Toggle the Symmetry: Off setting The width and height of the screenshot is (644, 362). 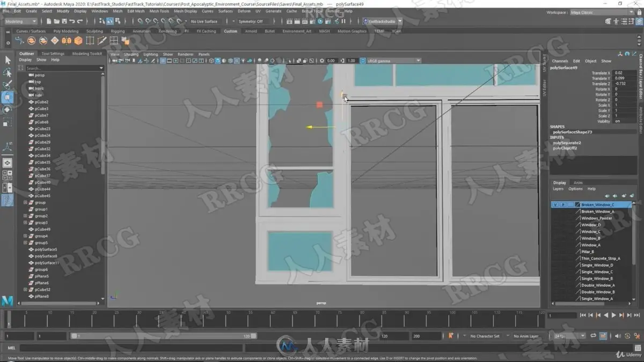click(x=251, y=21)
